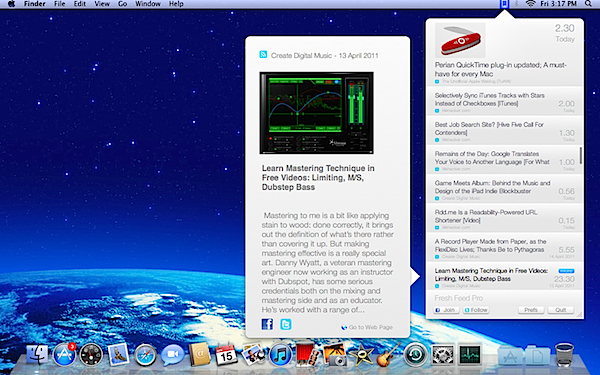
Task: Open iTunes from the dock
Action: tap(280, 354)
